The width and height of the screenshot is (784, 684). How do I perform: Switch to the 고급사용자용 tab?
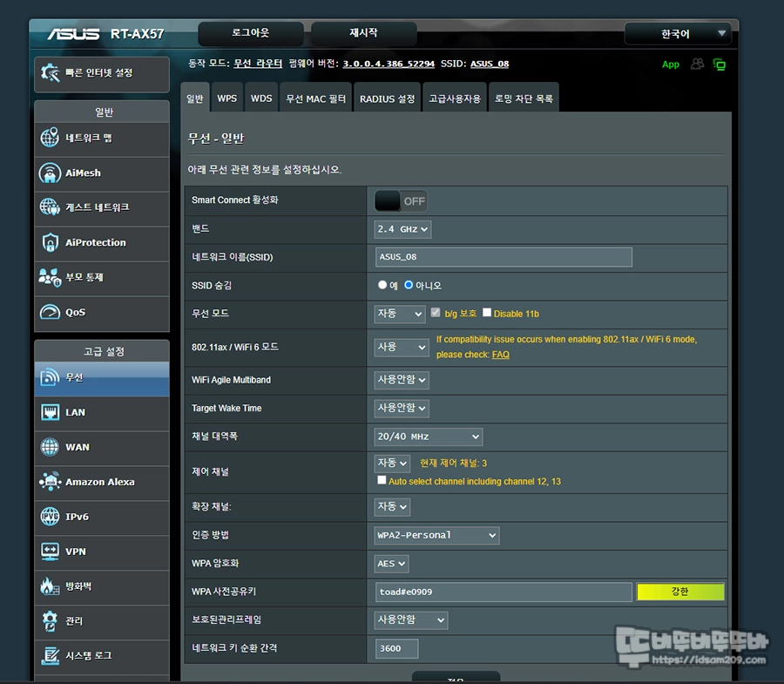point(455,98)
